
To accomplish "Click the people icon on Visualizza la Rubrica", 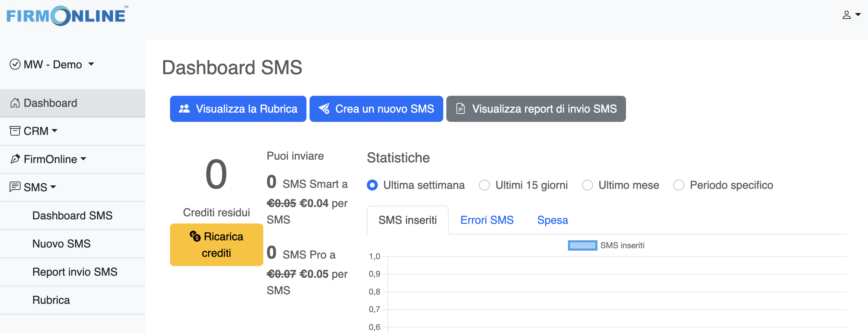I will click(x=184, y=109).
